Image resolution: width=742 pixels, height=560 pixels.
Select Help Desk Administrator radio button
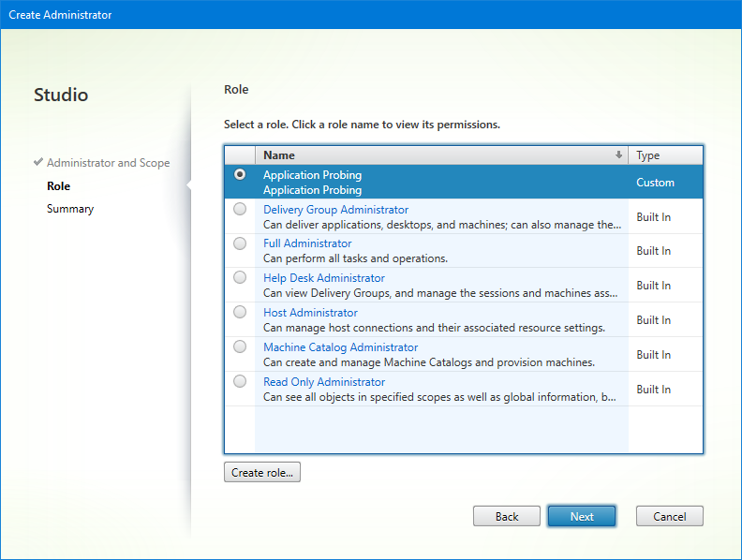click(x=241, y=278)
